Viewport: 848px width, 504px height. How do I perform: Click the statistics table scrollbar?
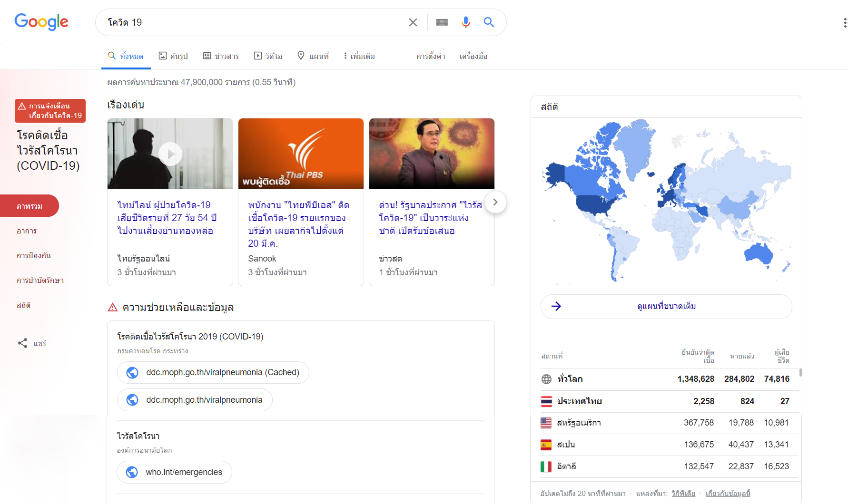pos(800,373)
